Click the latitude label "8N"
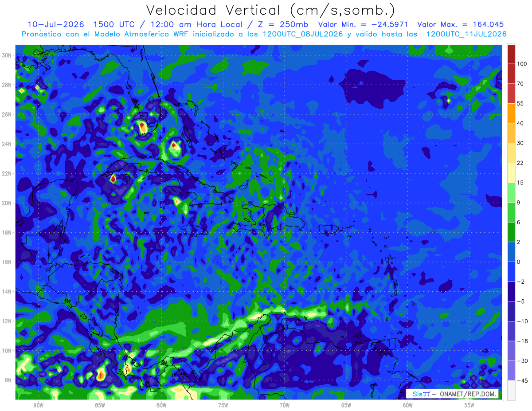 click(8, 380)
